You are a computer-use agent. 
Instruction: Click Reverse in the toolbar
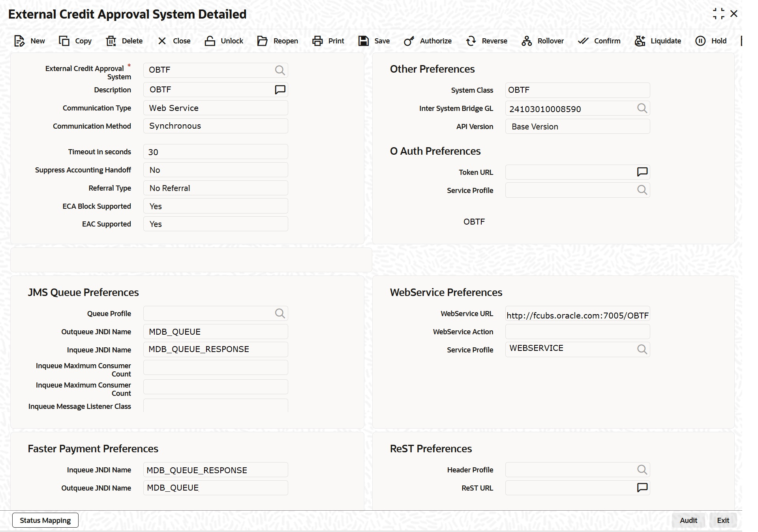pyautogui.click(x=486, y=41)
